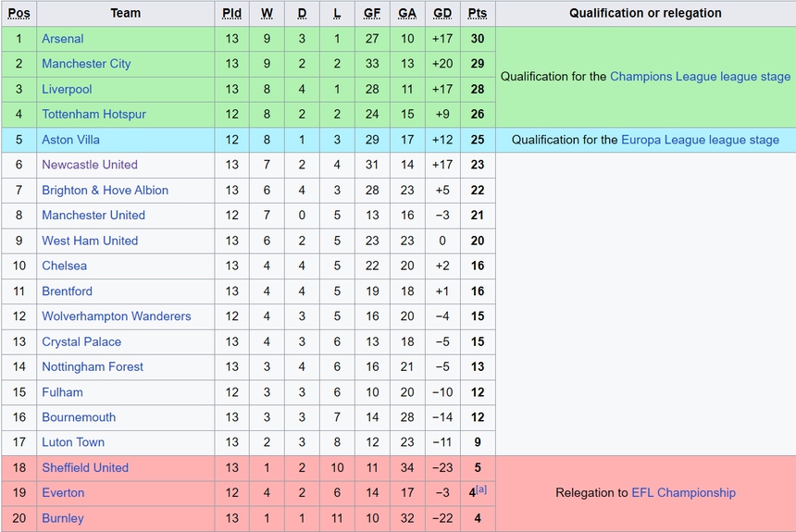The width and height of the screenshot is (796, 532).
Task: Click the Burnley team link
Action: [x=62, y=518]
